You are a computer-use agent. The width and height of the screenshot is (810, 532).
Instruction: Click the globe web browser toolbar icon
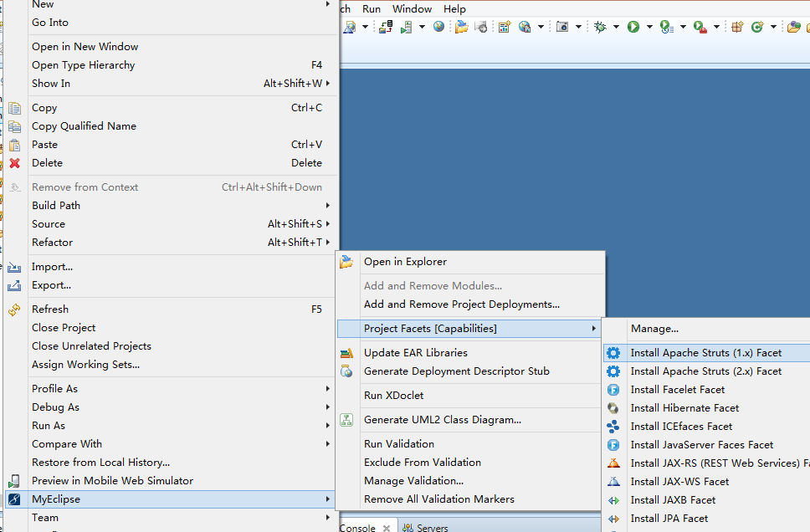tap(438, 26)
